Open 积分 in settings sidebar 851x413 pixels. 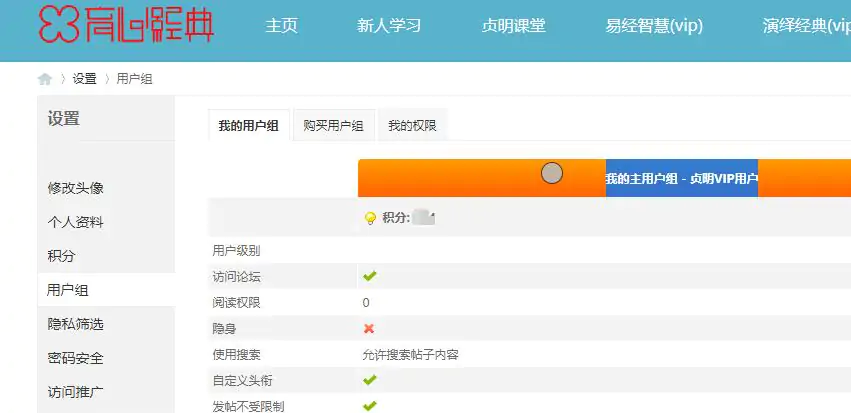click(x=61, y=256)
